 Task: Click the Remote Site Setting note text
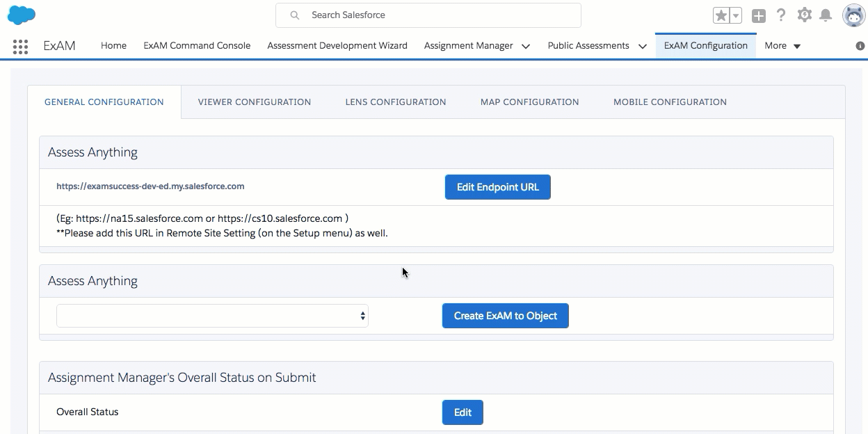[x=222, y=234]
